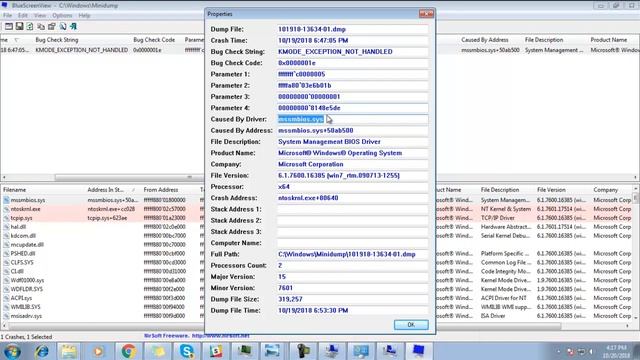Image resolution: width=640 pixels, height=360 pixels.
Task: Open the Help menu
Action: pyautogui.click(x=84, y=16)
